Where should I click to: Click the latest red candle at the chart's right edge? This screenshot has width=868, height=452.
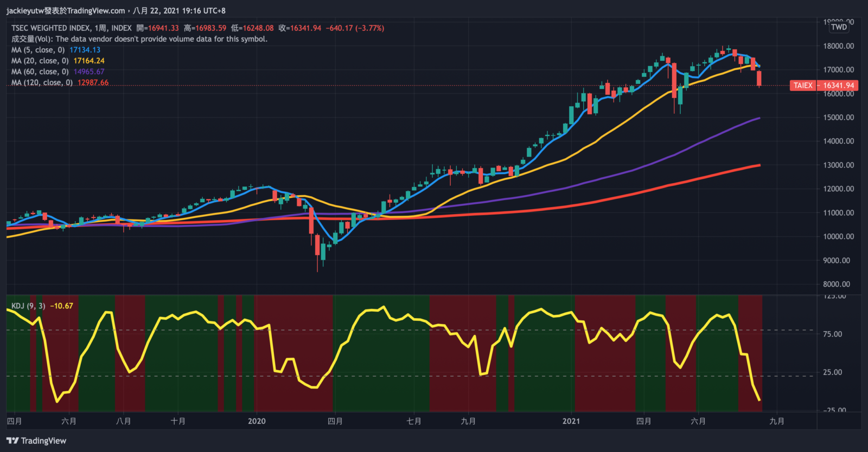click(x=759, y=79)
